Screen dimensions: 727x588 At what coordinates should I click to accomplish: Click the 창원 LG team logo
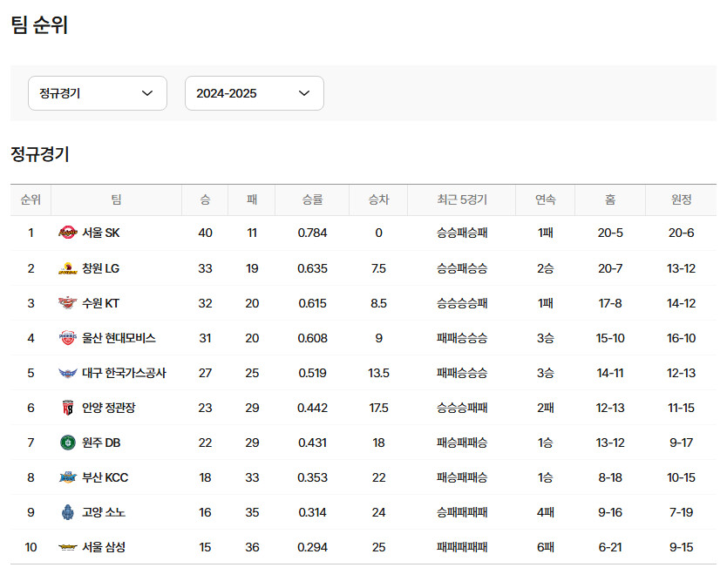tap(67, 268)
